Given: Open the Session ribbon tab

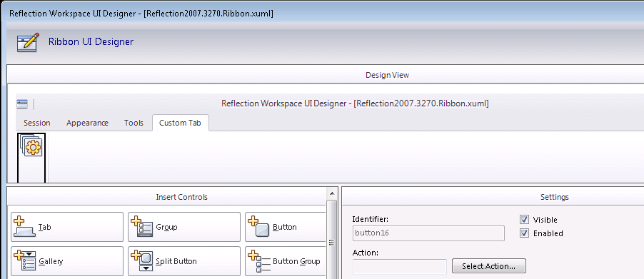Looking at the screenshot, I should 37,123.
